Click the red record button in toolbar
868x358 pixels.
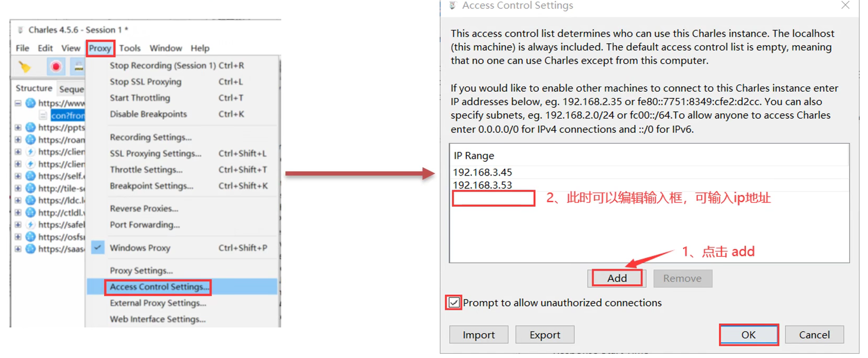pos(56,67)
